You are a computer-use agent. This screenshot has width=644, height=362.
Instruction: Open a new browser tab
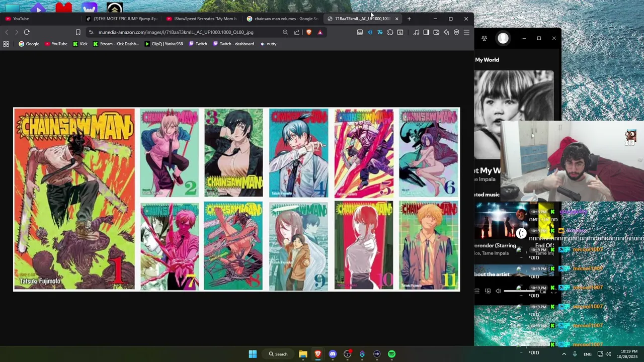[x=409, y=19]
